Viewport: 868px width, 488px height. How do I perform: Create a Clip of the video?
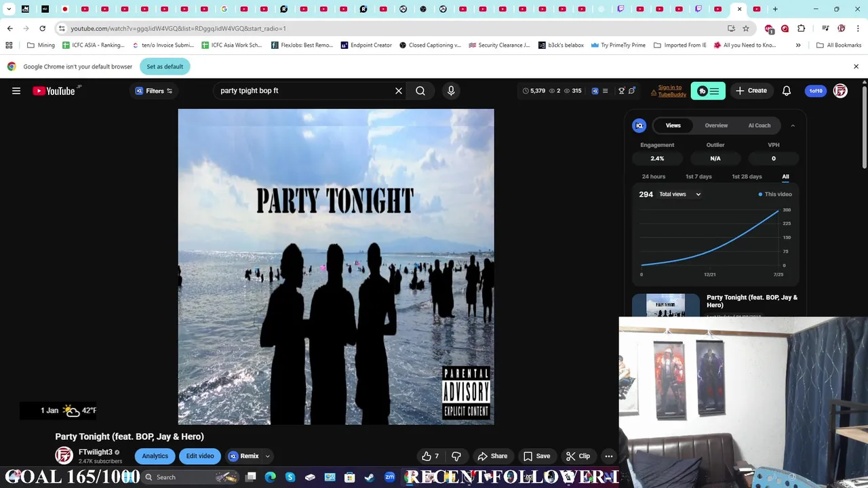coord(578,456)
